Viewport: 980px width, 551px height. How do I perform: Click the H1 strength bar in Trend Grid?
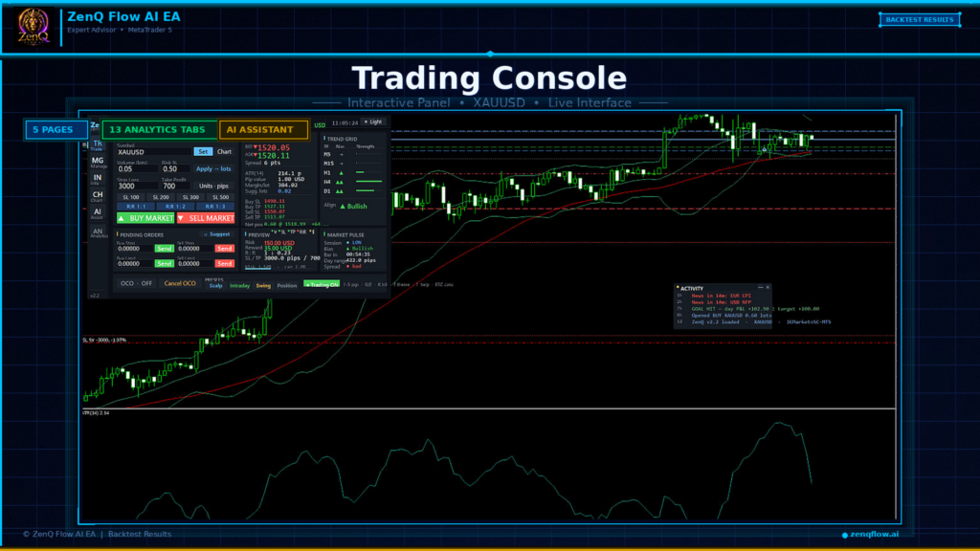(360, 172)
